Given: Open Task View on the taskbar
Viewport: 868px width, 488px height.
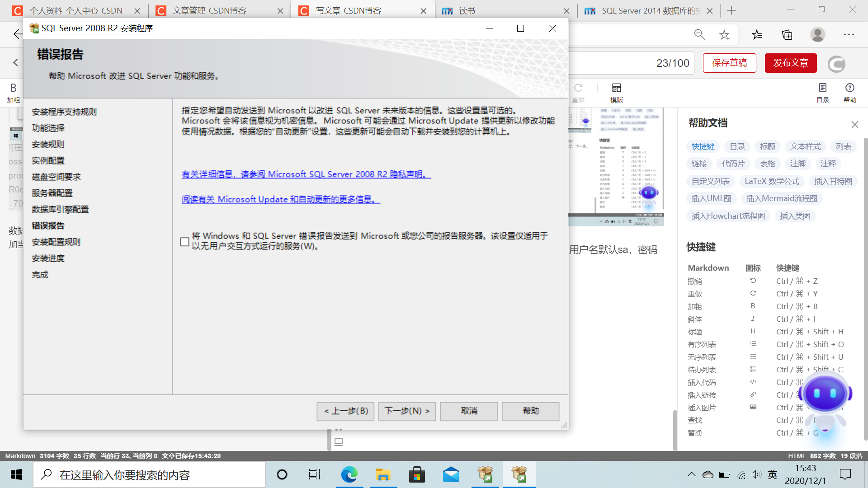Looking at the screenshot, I should point(314,475).
